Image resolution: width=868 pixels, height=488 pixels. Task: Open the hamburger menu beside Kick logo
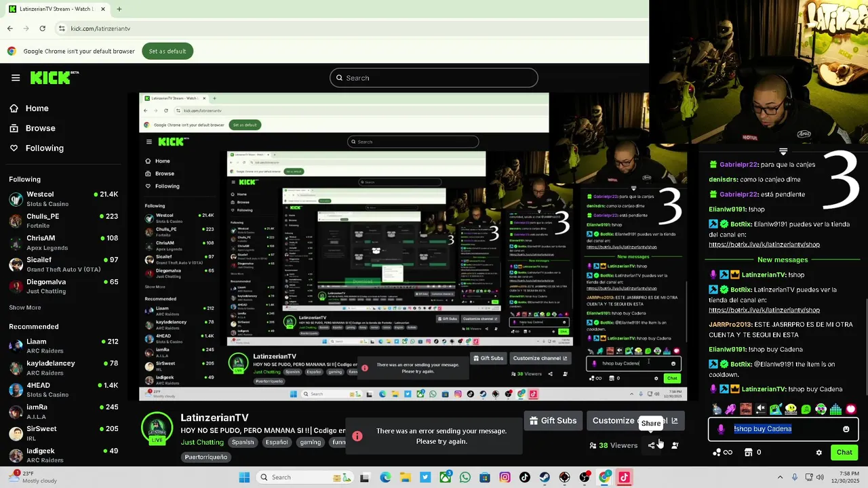click(16, 78)
